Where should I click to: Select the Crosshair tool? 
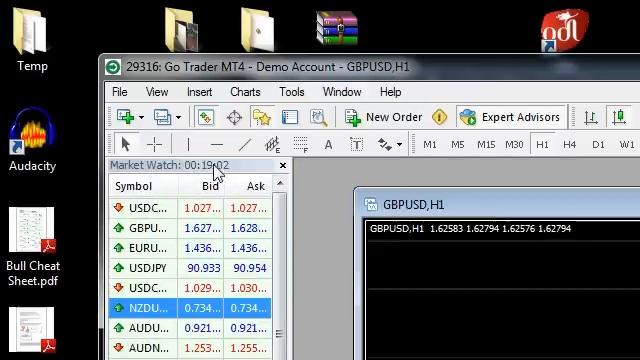point(154,144)
